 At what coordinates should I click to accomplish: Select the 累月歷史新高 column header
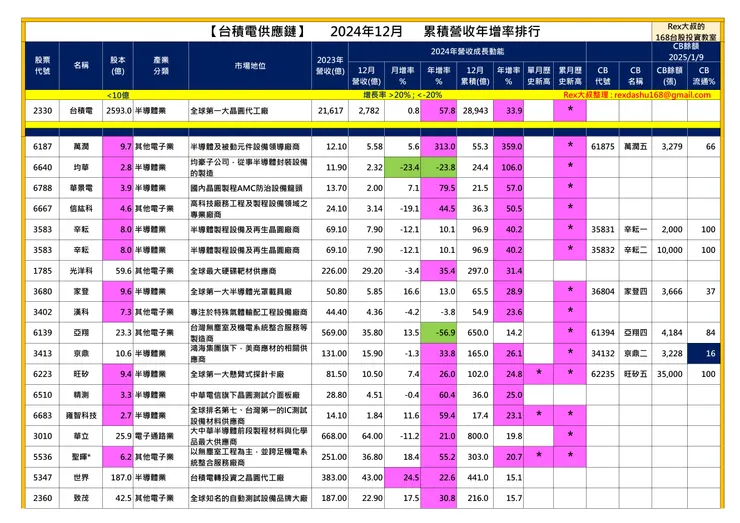(570, 76)
